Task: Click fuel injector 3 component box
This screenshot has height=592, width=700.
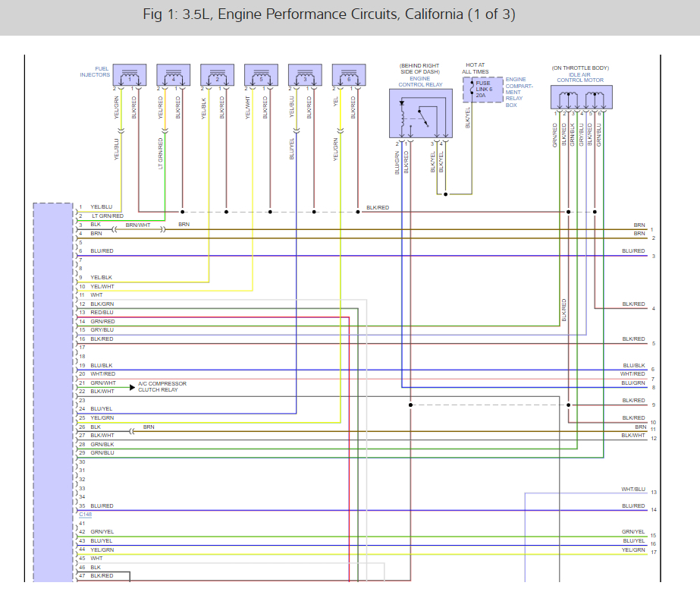Action: [305, 74]
